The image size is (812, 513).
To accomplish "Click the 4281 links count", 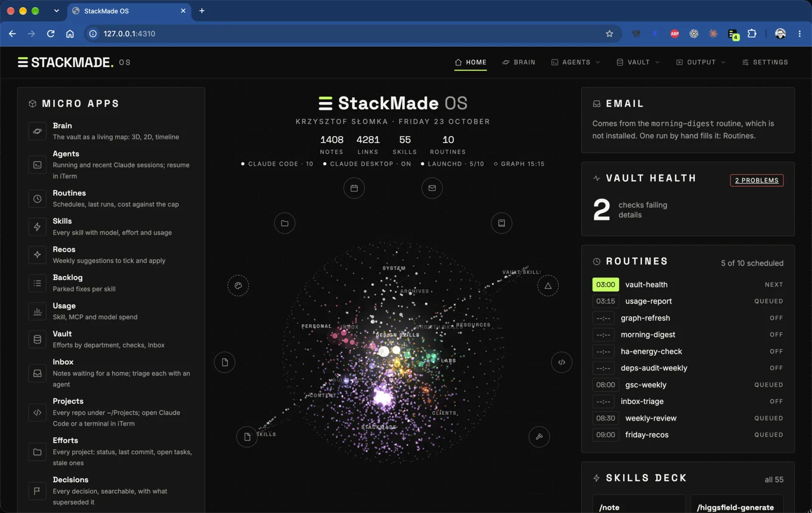I will (x=368, y=140).
